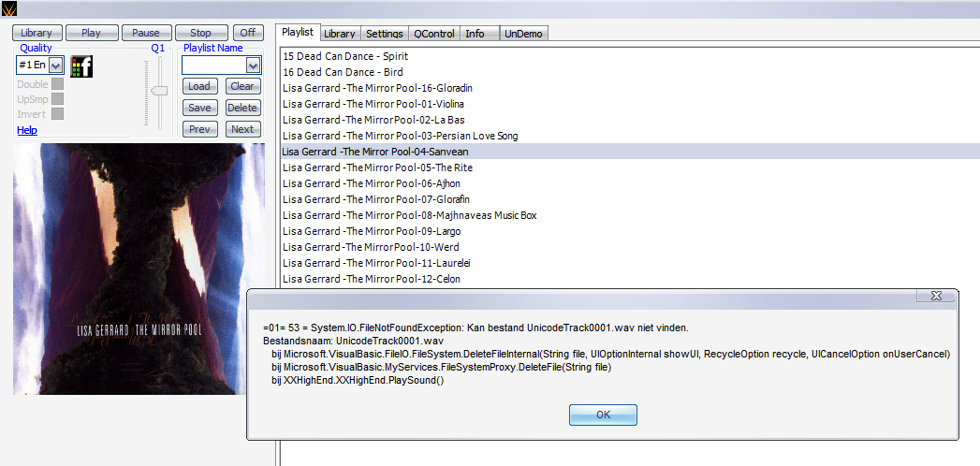Viewport: 980px width, 466px height.
Task: Select Mirror Pool-01-Violina track
Action: coord(630,104)
